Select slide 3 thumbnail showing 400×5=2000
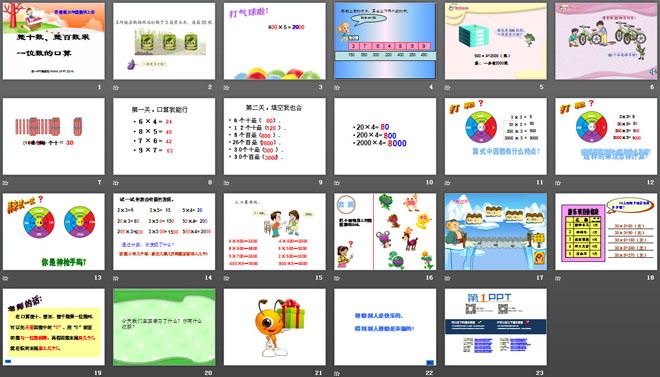Screen dimensions: 660x377 [x=274, y=41]
